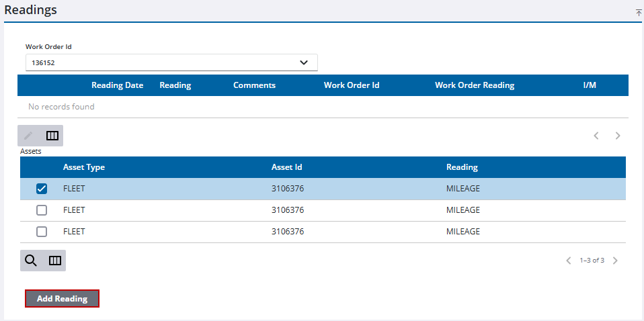Click the magnifier search icon under Assets

tap(31, 261)
